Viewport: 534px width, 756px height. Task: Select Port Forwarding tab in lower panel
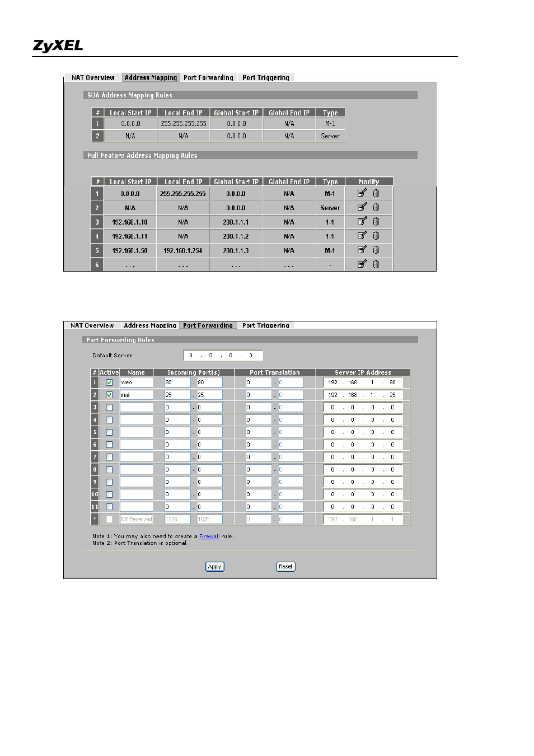pyautogui.click(x=208, y=325)
